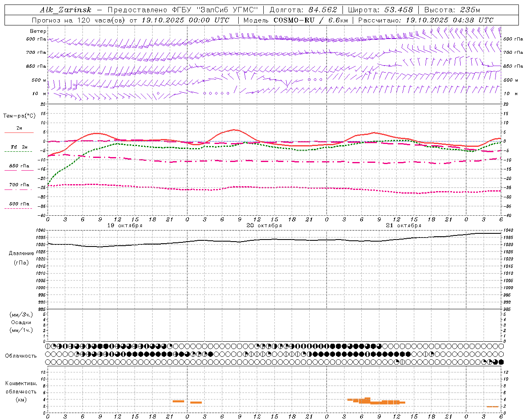The height and width of the screenshot is (420, 525).
Task: Click the Ветер wind panel label
Action: pyautogui.click(x=38, y=31)
